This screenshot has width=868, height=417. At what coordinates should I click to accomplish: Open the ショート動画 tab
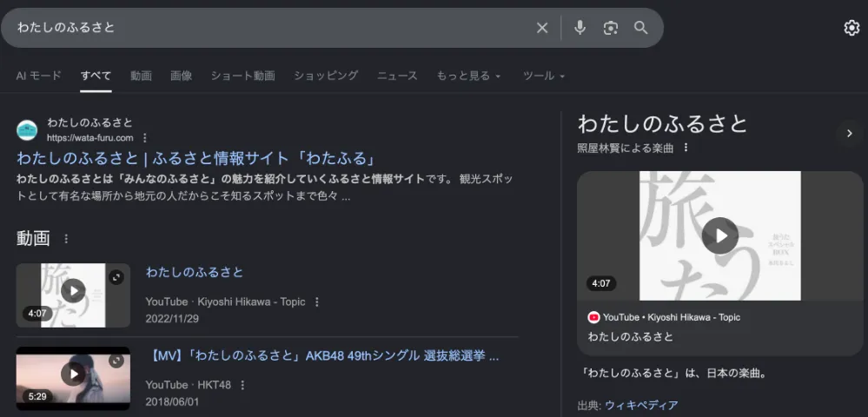(x=242, y=76)
